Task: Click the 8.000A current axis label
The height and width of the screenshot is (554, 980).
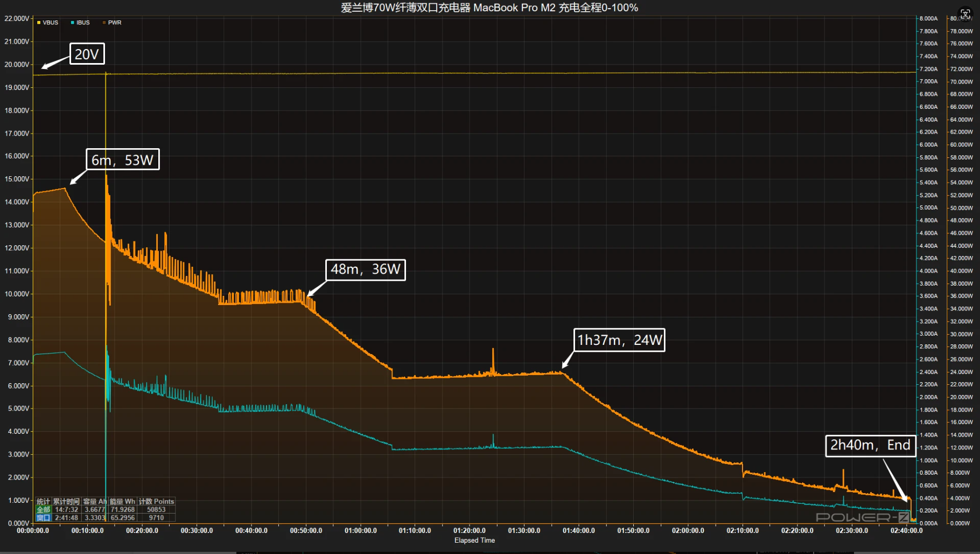Action: (928, 18)
